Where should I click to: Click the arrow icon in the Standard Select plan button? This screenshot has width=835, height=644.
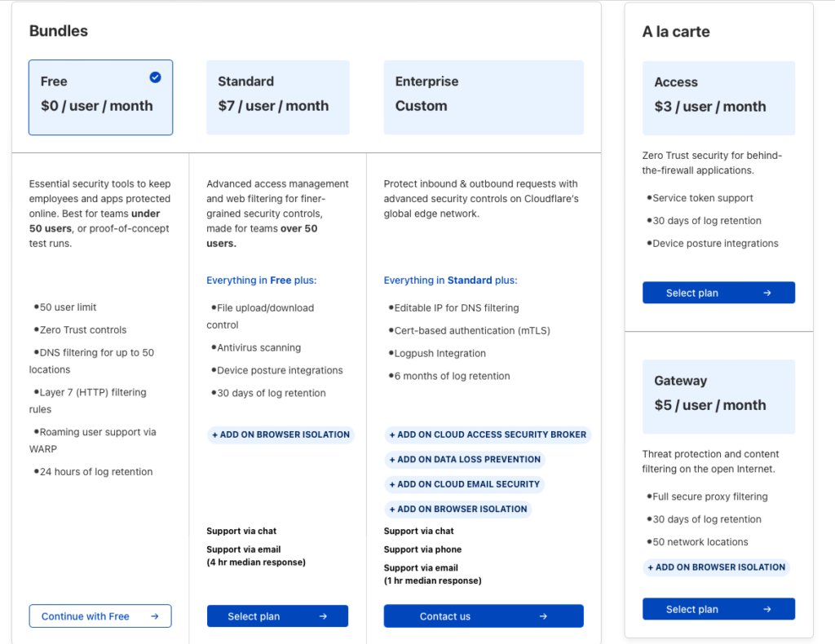pos(323,616)
